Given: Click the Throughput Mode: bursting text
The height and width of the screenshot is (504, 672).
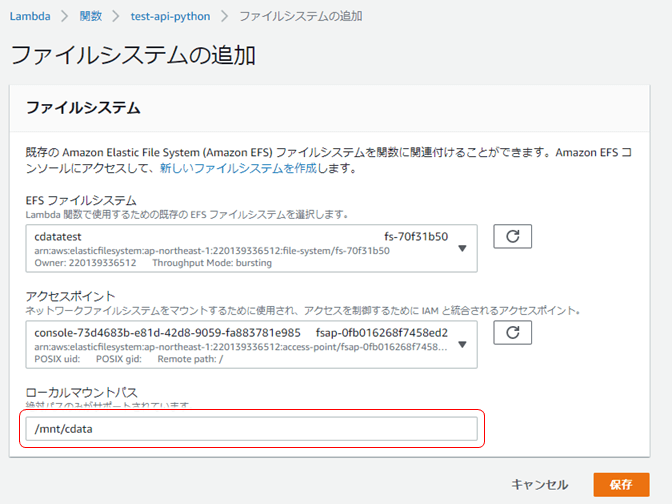Looking at the screenshot, I should (x=212, y=263).
